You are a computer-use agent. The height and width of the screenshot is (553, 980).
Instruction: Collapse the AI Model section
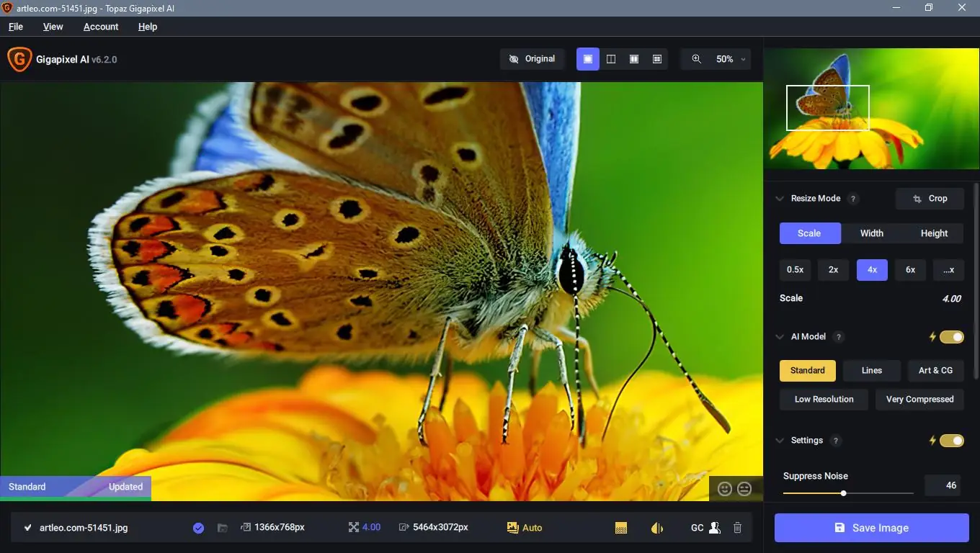pyautogui.click(x=780, y=336)
